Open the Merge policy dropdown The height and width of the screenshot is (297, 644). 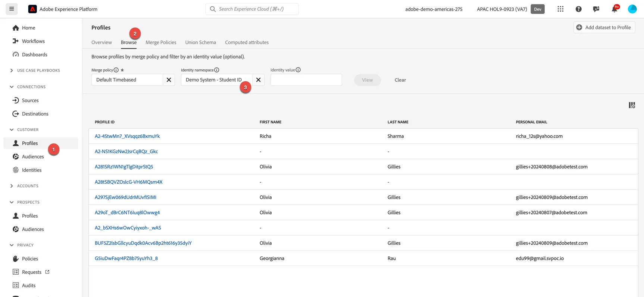click(x=127, y=80)
